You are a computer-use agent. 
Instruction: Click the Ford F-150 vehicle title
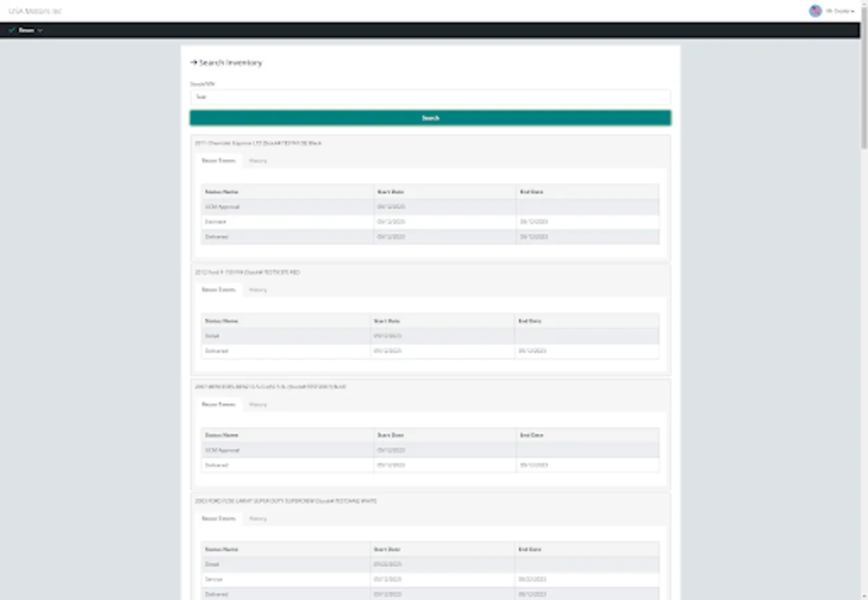click(x=247, y=273)
